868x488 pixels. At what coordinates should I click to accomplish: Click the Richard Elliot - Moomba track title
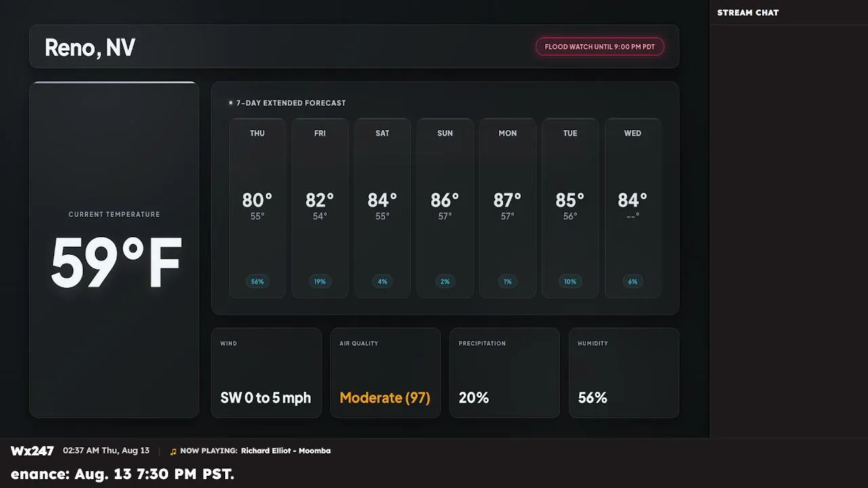point(285,451)
